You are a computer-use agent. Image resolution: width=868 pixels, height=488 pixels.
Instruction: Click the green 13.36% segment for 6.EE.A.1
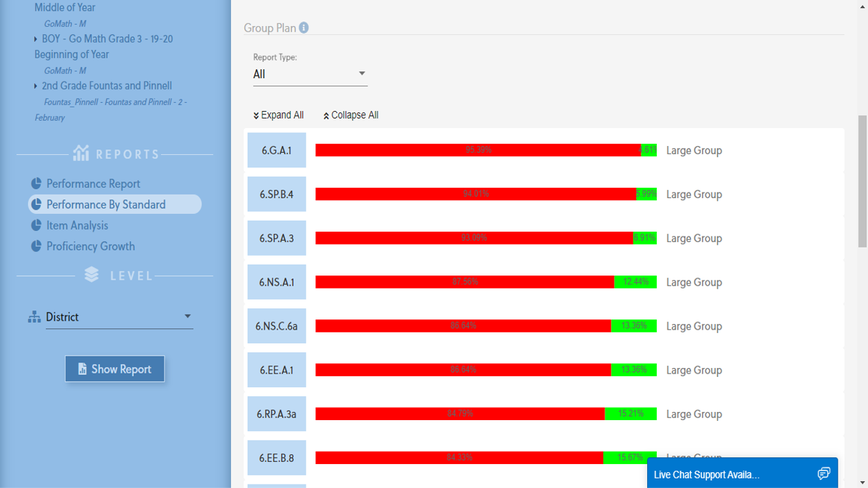(x=634, y=369)
